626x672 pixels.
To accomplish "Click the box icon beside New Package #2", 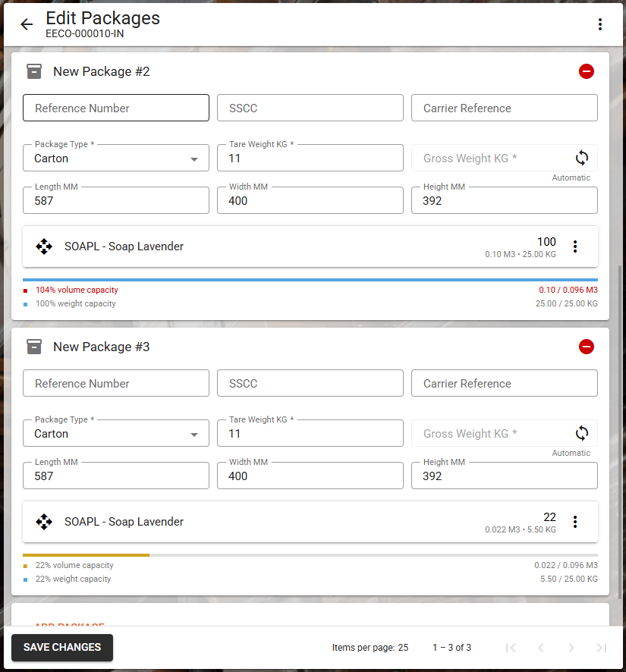I will coord(34,71).
